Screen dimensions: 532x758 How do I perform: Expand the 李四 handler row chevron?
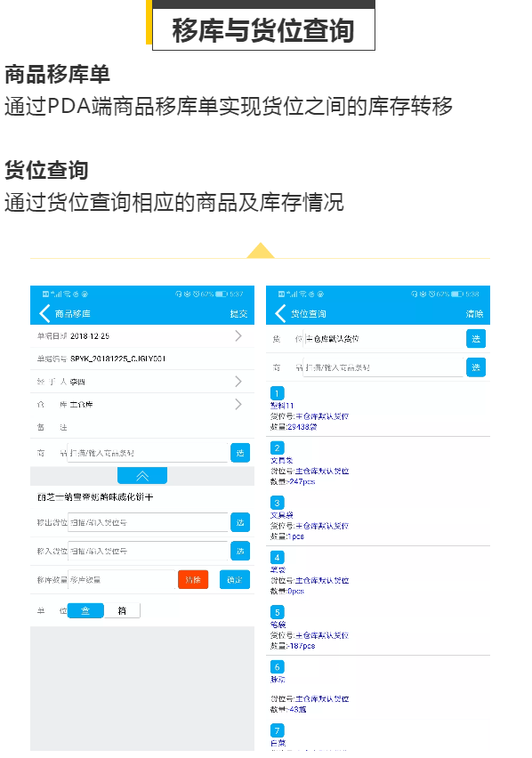click(x=238, y=382)
